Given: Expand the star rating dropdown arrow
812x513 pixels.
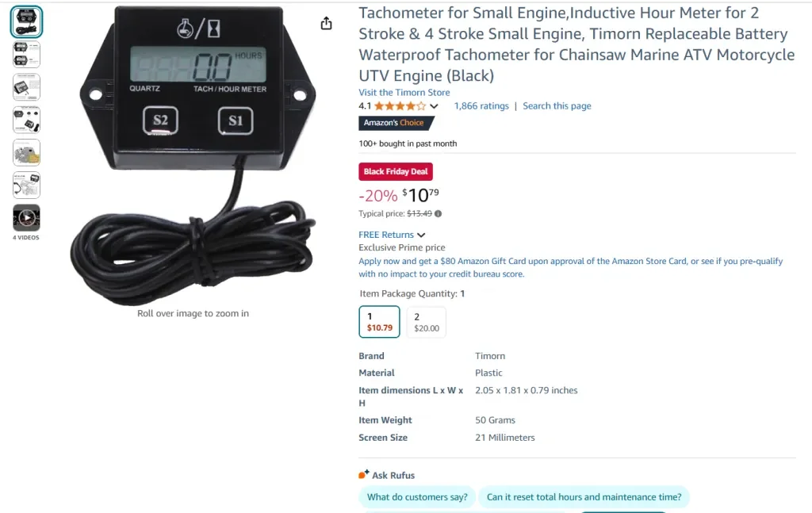Looking at the screenshot, I should point(434,106).
